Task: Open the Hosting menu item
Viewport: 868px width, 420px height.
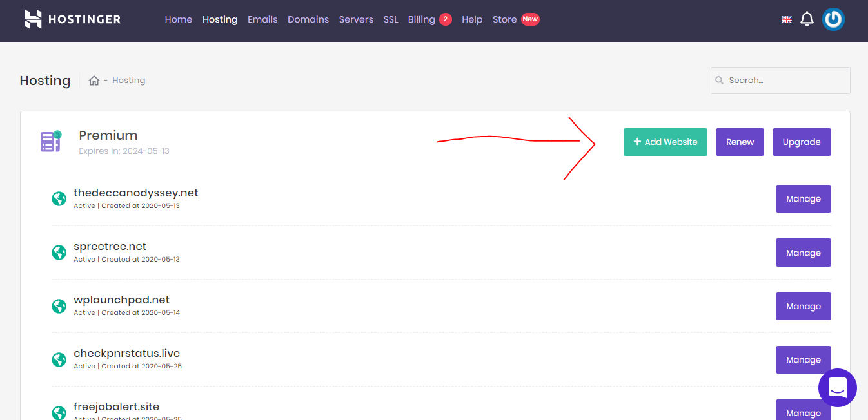Action: pos(220,19)
